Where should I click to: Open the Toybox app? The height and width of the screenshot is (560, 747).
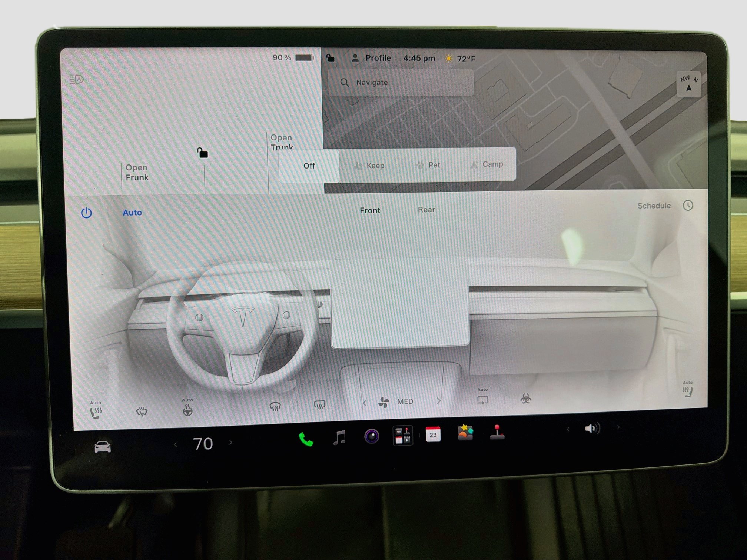point(465,432)
